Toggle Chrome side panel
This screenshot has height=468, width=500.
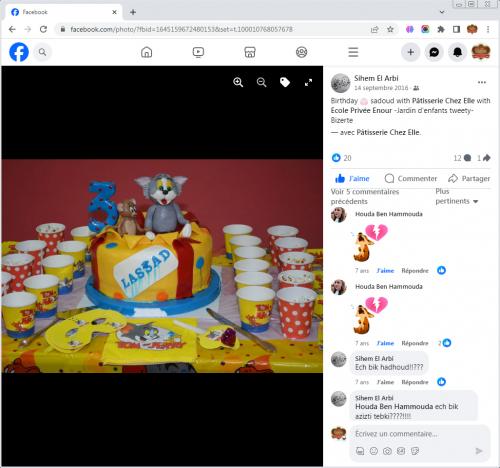pos(456,29)
